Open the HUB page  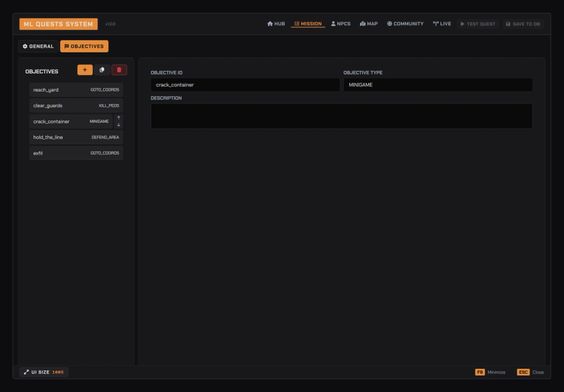(276, 24)
